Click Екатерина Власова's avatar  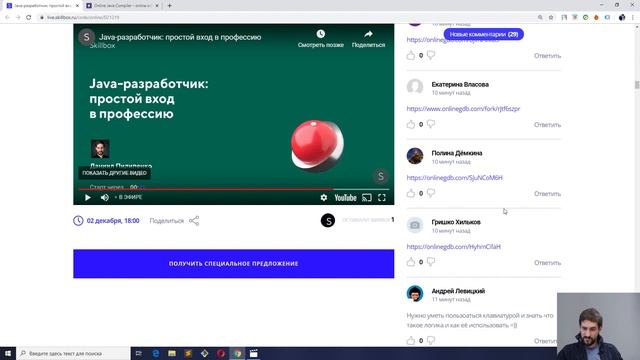tap(415, 87)
